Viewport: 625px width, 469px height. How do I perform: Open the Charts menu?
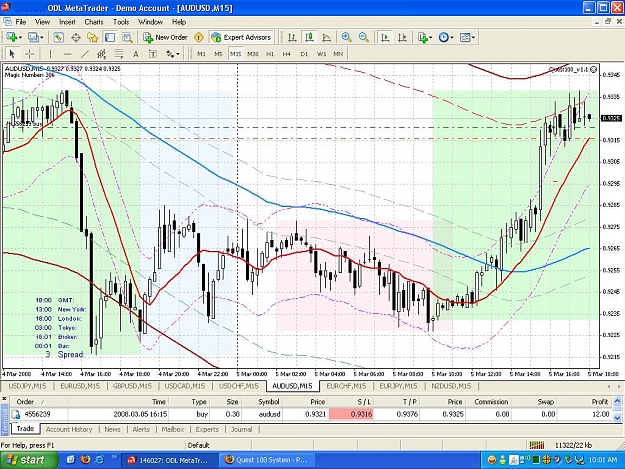pyautogui.click(x=94, y=22)
